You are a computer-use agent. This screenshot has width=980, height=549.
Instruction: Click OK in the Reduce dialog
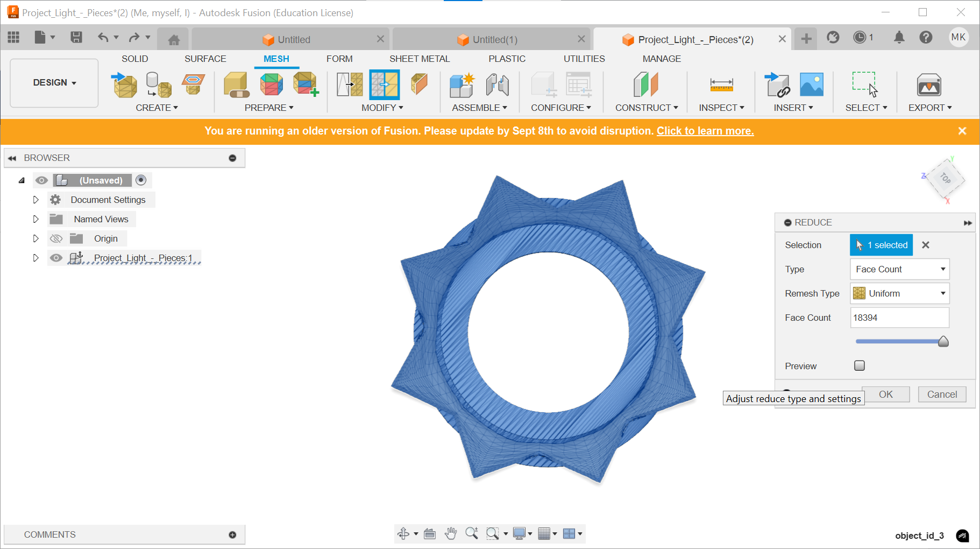[886, 395]
